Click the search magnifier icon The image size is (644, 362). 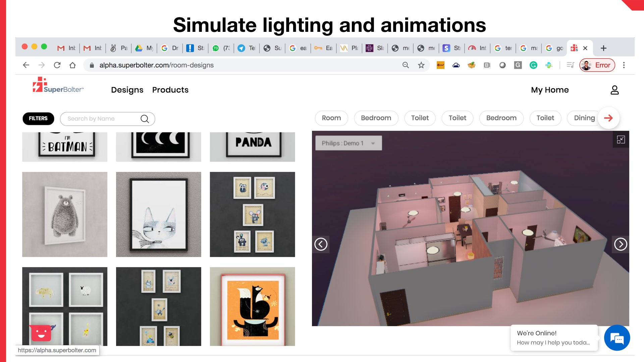[x=145, y=119]
